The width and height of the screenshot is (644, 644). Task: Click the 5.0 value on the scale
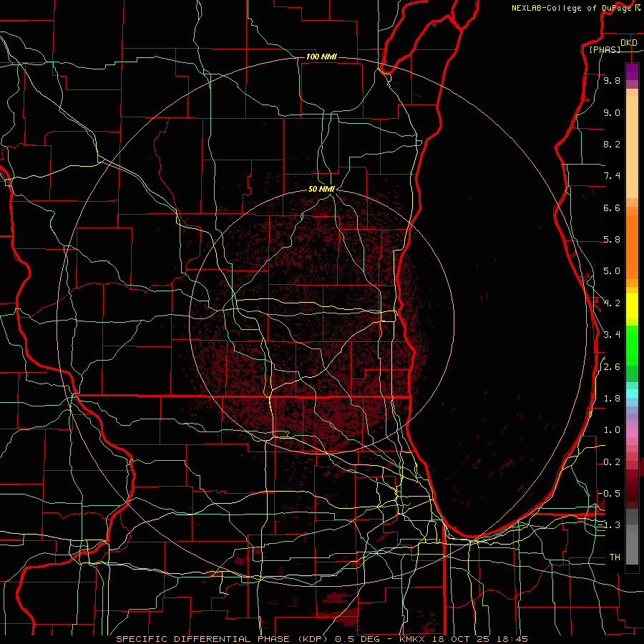point(612,271)
